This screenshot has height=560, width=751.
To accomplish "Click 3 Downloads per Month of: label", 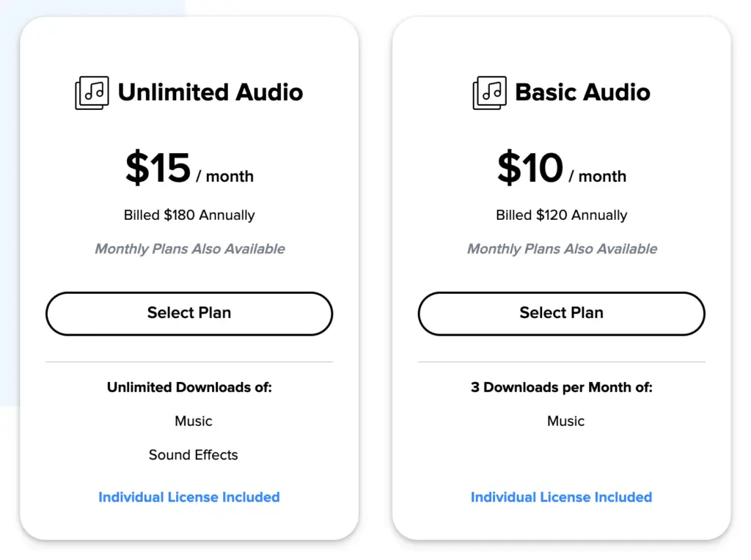I will (x=561, y=387).
